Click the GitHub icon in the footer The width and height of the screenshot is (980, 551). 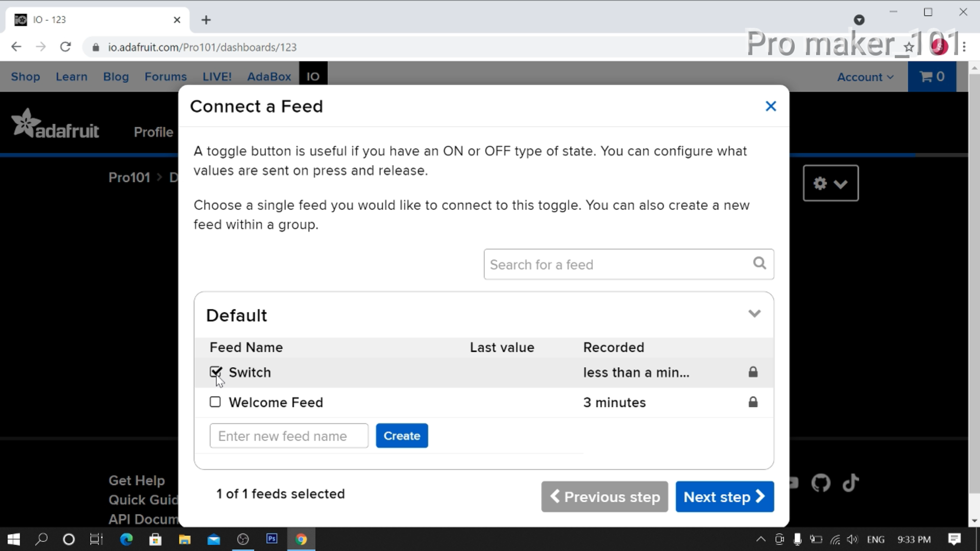tap(821, 483)
